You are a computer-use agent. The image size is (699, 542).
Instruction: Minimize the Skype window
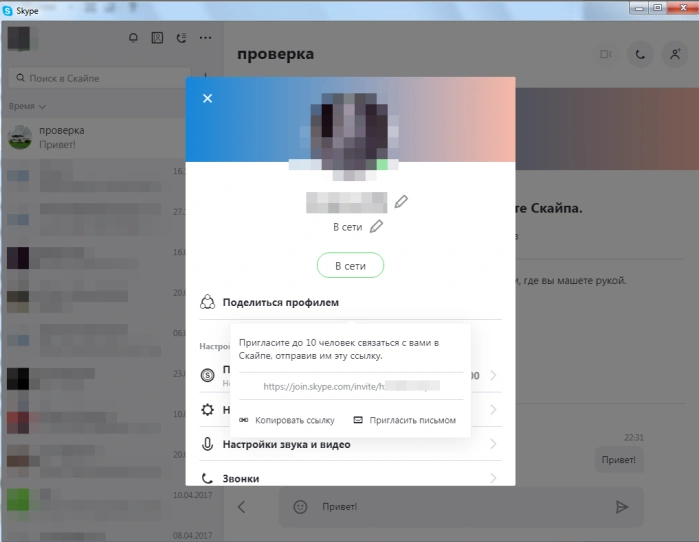[x=639, y=8]
